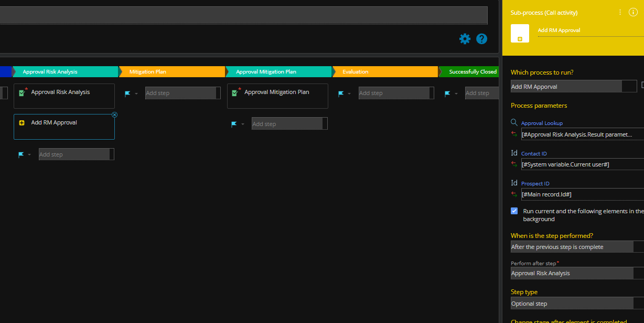This screenshot has width=644, height=323.
Task: Toggle Run current and following elements in background
Action: coord(514,211)
